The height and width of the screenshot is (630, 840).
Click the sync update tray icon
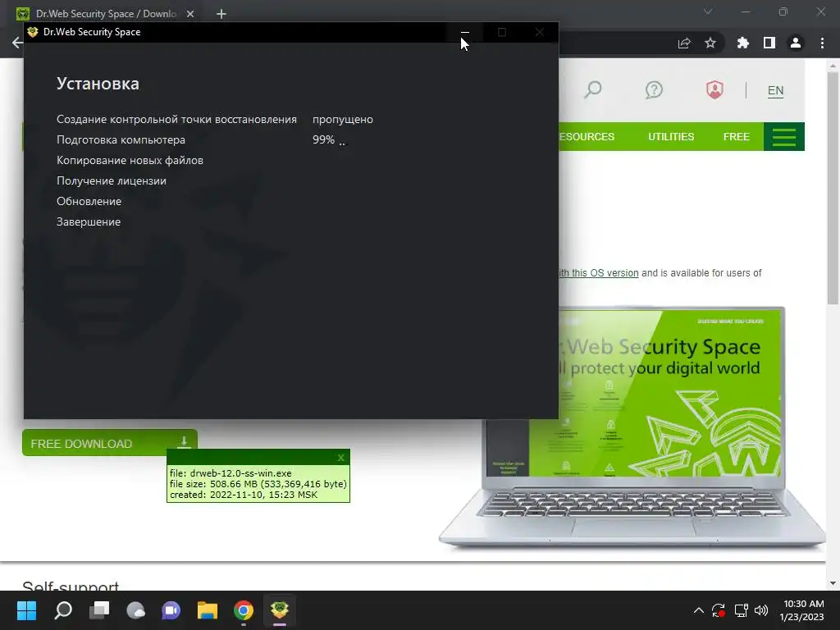pos(719,610)
